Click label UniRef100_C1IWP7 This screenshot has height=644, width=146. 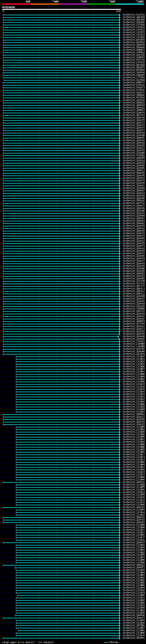pos(134,369)
